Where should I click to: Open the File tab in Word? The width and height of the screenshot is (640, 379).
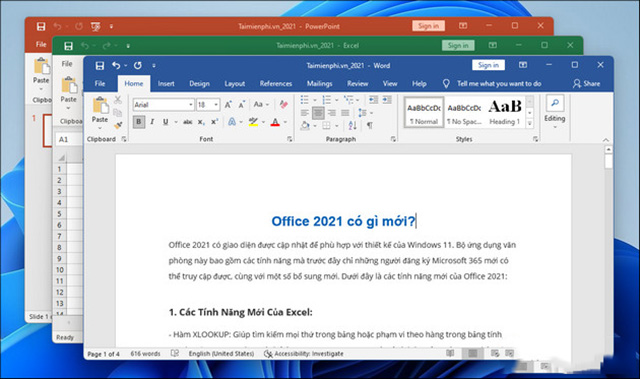[100, 84]
